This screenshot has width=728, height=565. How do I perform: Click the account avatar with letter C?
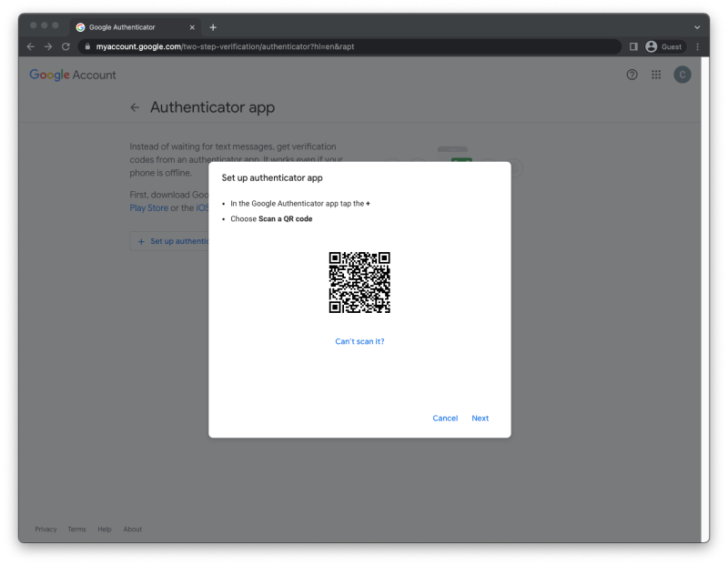click(x=682, y=75)
